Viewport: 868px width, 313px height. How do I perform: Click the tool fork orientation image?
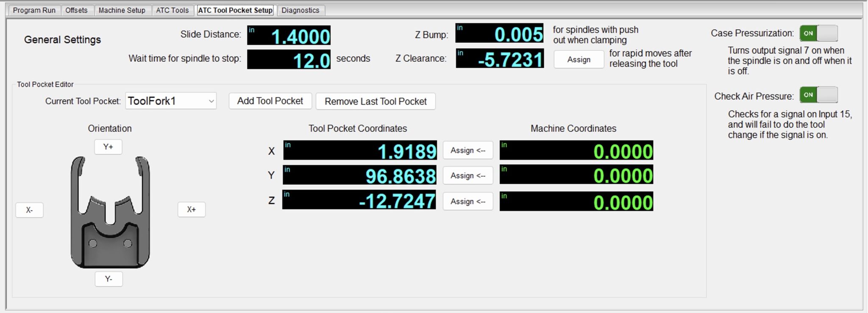tap(110, 212)
